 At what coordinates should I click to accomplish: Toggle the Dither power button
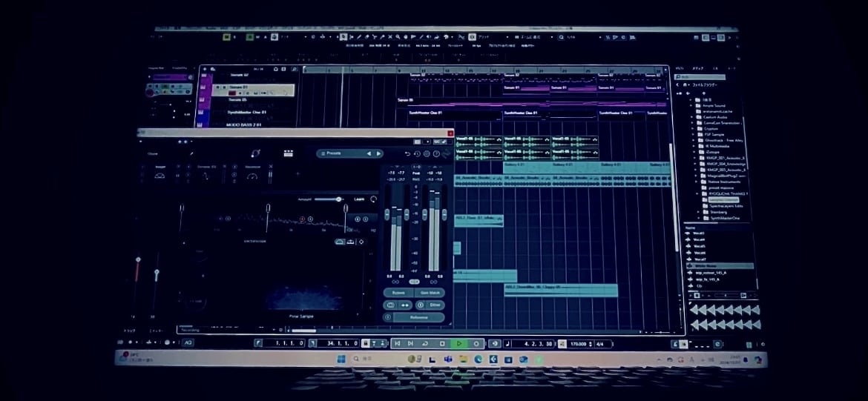click(420, 305)
